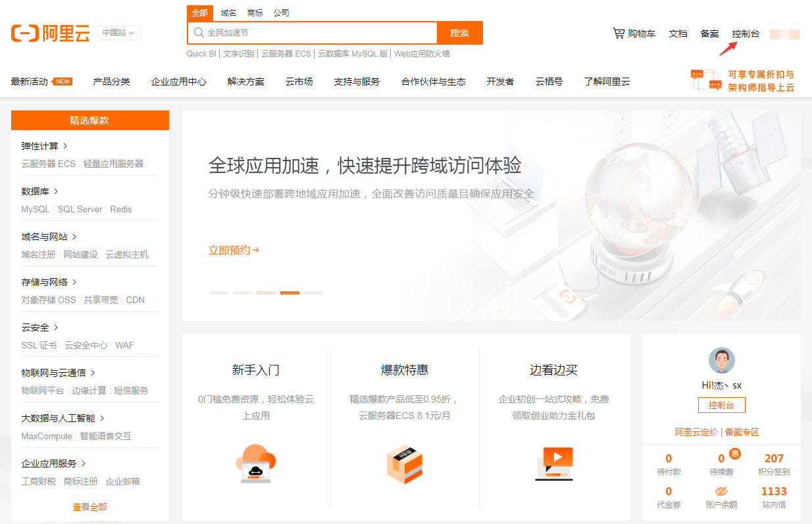Open the 最新活动 menu

pos(30,82)
